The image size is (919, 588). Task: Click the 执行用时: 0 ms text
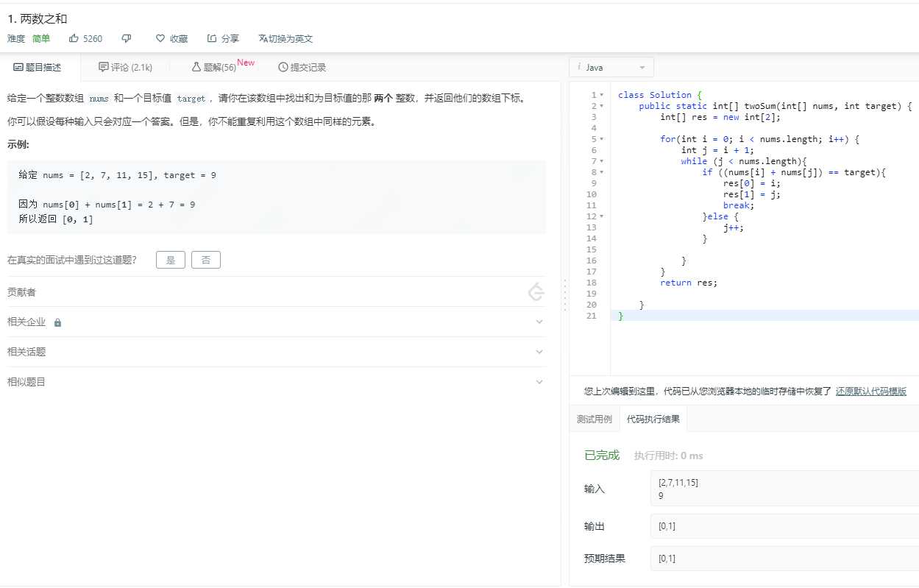668,456
